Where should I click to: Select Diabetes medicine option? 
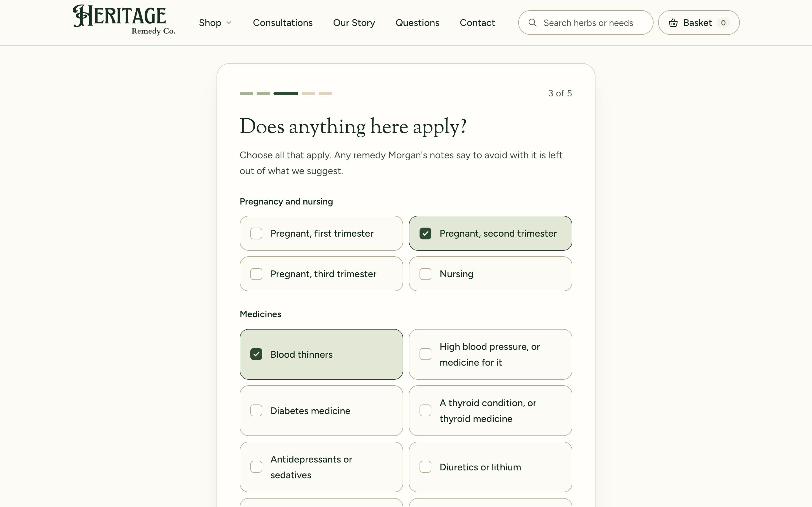click(x=321, y=410)
